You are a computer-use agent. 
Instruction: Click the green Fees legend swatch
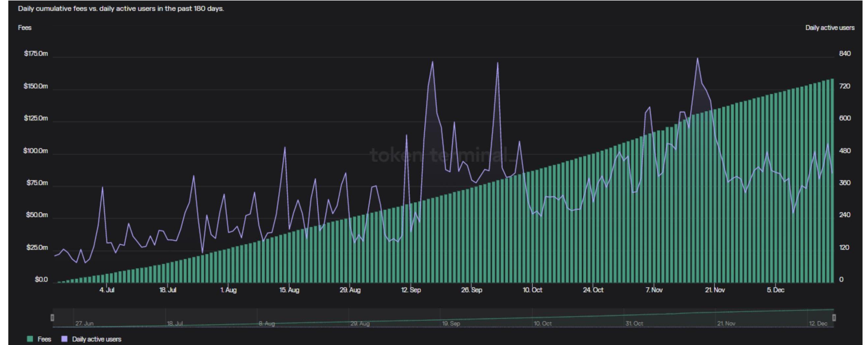pos(30,339)
